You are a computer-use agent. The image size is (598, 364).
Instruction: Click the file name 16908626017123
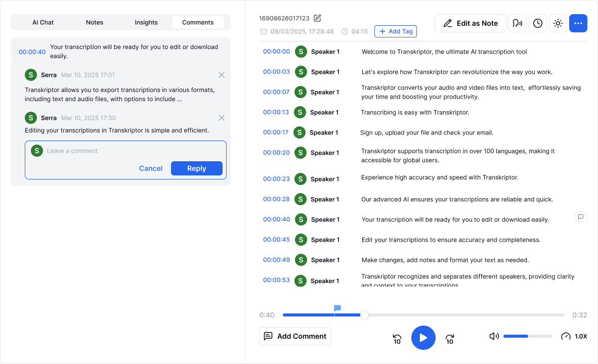[x=284, y=18]
